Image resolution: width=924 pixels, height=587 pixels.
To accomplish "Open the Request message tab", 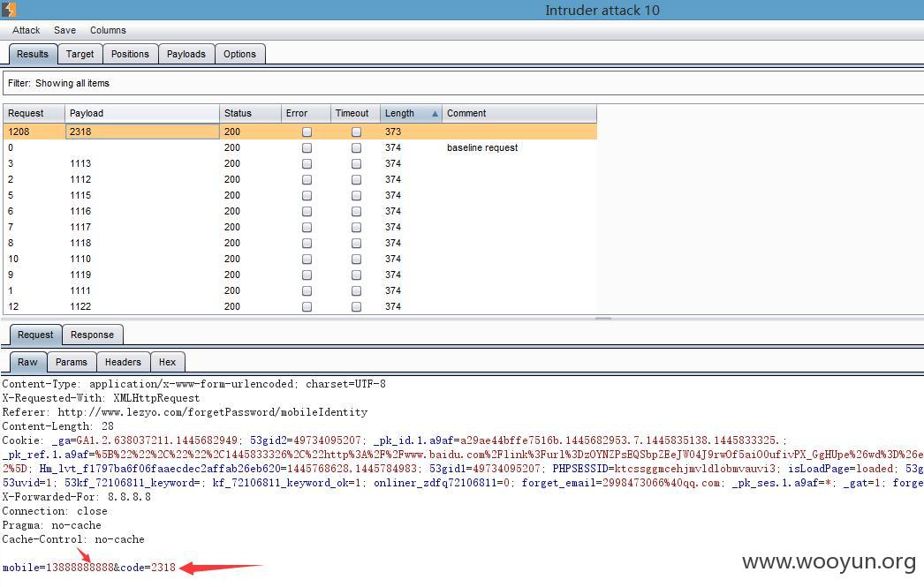I will point(35,335).
